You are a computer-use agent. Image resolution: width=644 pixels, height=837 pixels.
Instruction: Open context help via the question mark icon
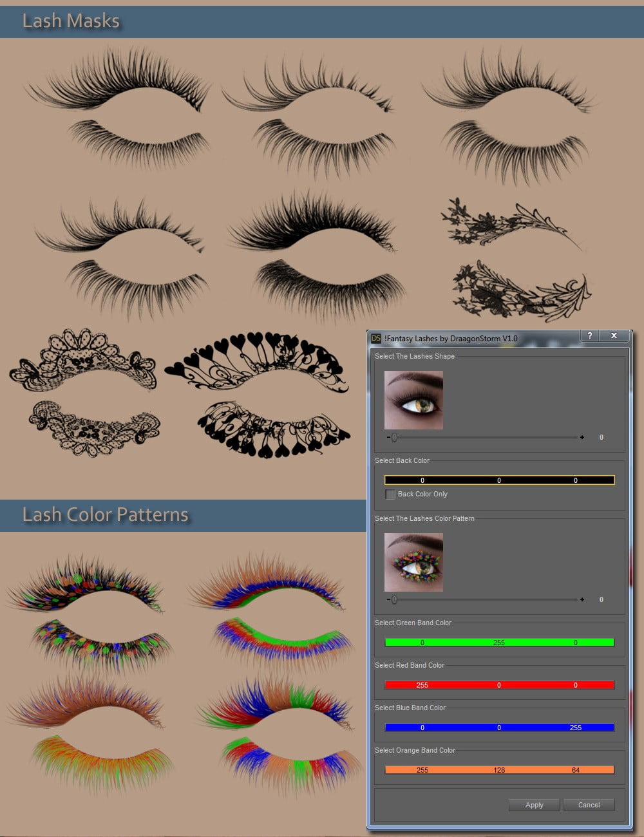point(590,335)
